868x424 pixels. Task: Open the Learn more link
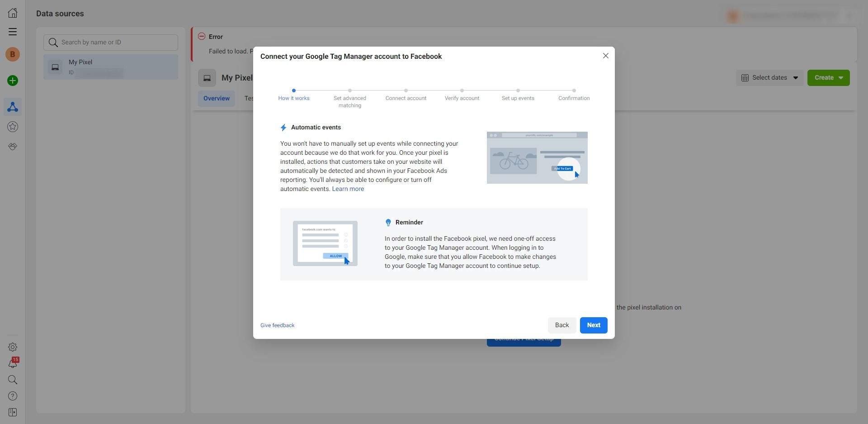pyautogui.click(x=348, y=189)
